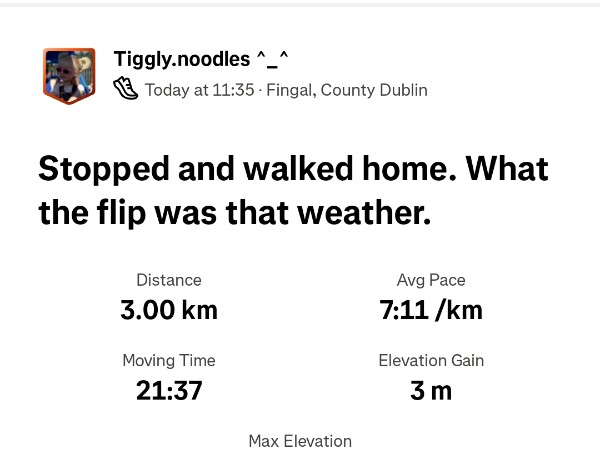Screen dimensions: 600x450
Task: Click the ^_^ emoticon beside the username
Action: 273,59
